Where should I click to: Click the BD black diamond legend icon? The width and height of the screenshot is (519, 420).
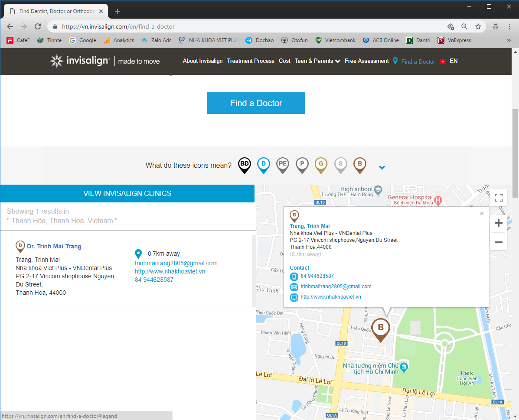click(244, 166)
